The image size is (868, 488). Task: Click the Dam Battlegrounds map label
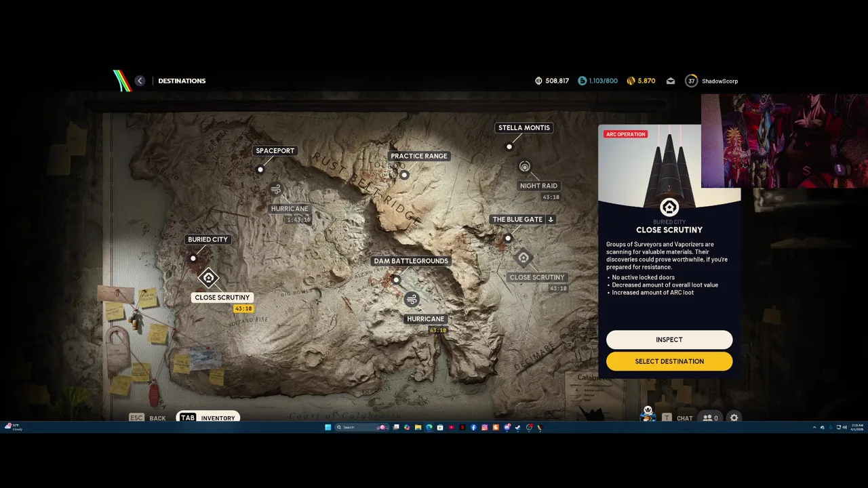411,261
